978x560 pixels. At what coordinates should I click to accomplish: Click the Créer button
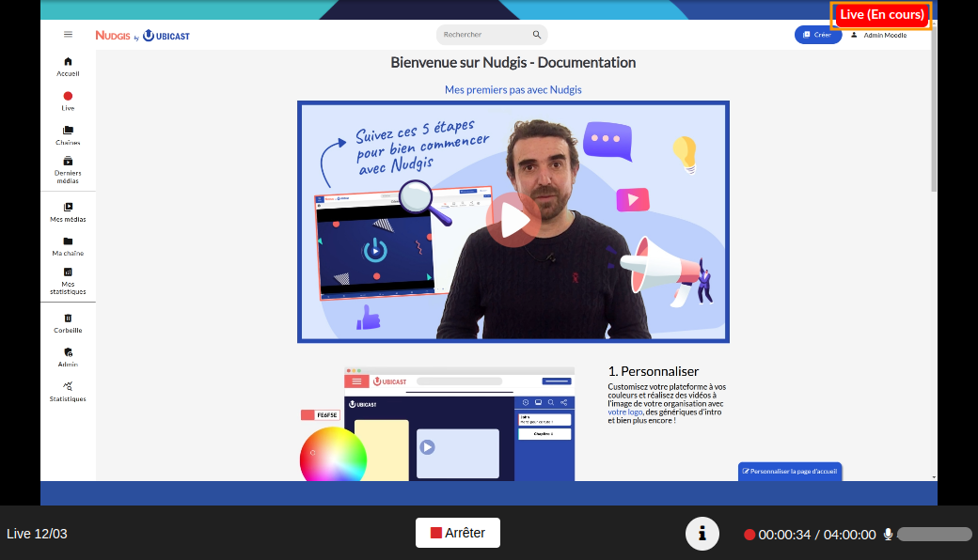point(818,35)
